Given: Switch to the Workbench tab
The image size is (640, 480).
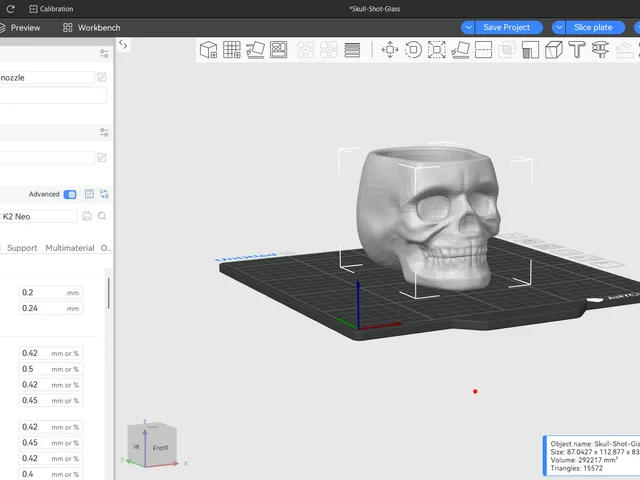Looking at the screenshot, I should coord(92,28).
